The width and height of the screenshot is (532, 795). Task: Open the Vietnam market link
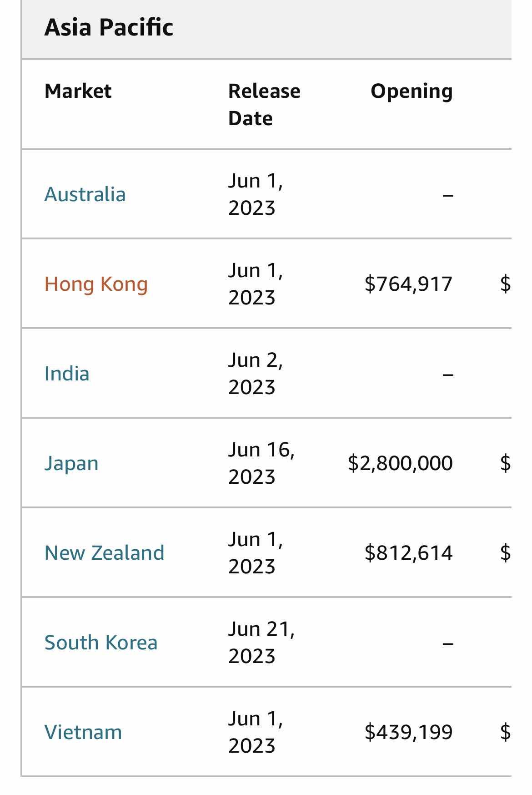pos(83,732)
